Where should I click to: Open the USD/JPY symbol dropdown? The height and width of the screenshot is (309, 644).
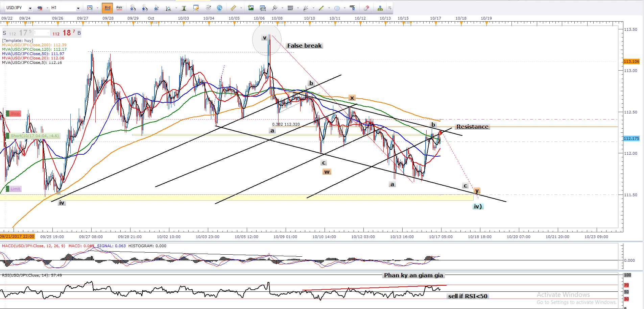(30, 8)
